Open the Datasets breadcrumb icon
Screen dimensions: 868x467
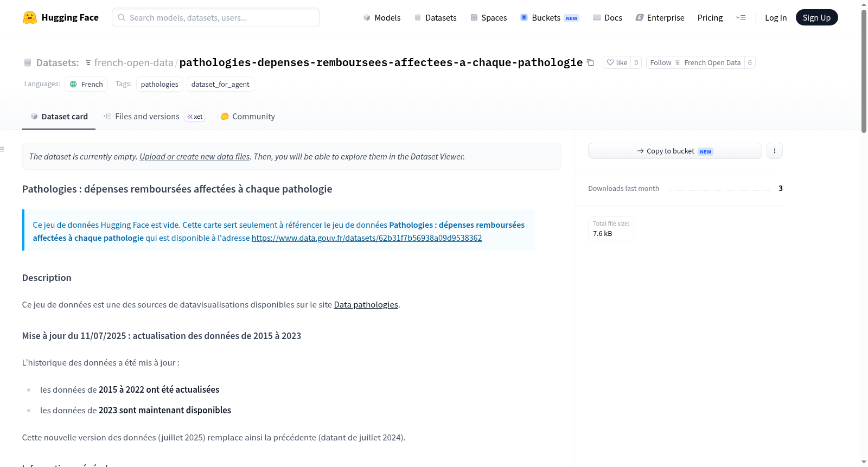coord(28,63)
